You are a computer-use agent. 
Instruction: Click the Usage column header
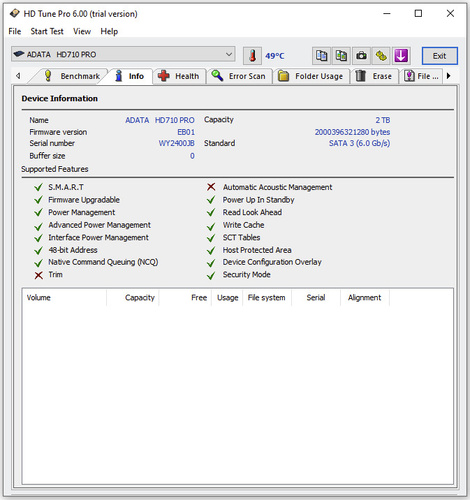coord(227,298)
